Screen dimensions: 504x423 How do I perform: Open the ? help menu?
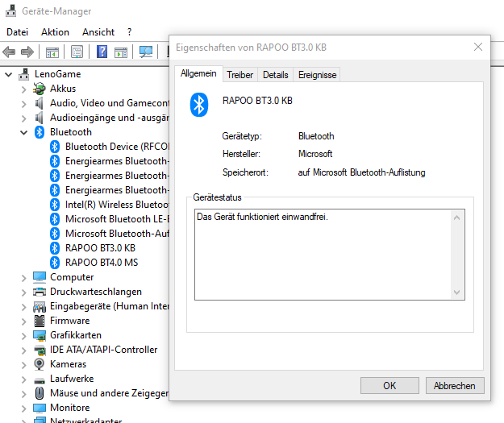tap(129, 32)
